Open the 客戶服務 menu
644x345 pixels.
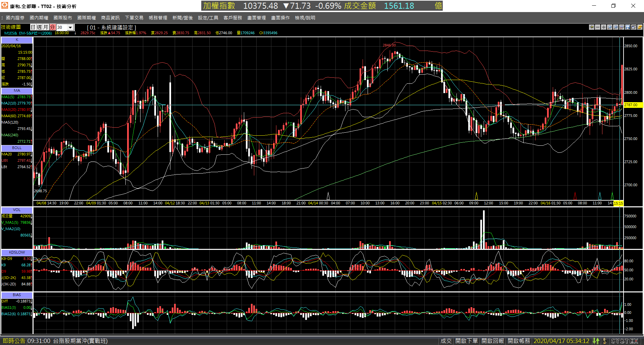233,18
